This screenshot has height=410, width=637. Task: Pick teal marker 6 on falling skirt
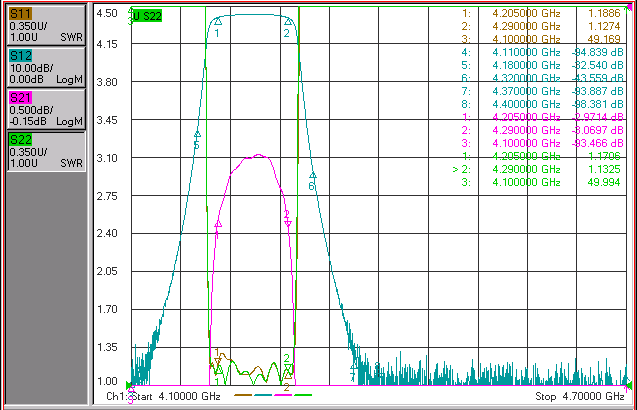(312, 176)
